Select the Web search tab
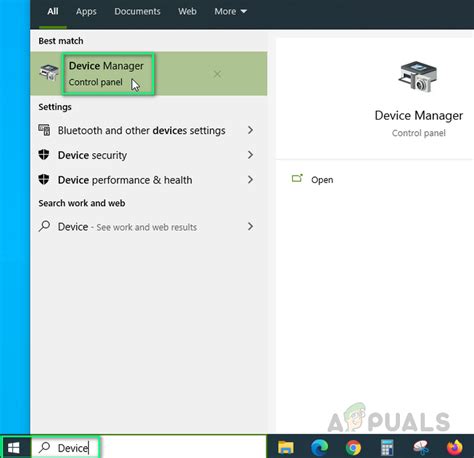The height and width of the screenshot is (458, 474). tap(187, 12)
